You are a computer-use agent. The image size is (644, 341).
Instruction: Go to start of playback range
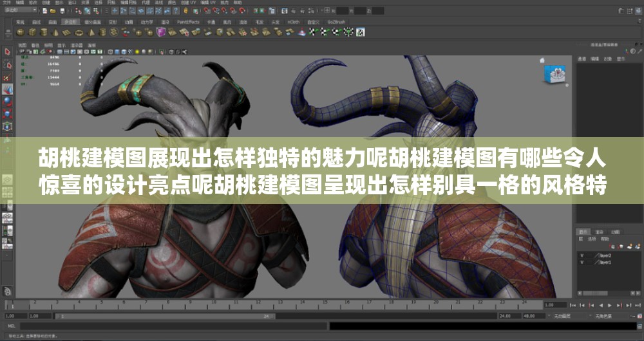pyautogui.click(x=573, y=306)
